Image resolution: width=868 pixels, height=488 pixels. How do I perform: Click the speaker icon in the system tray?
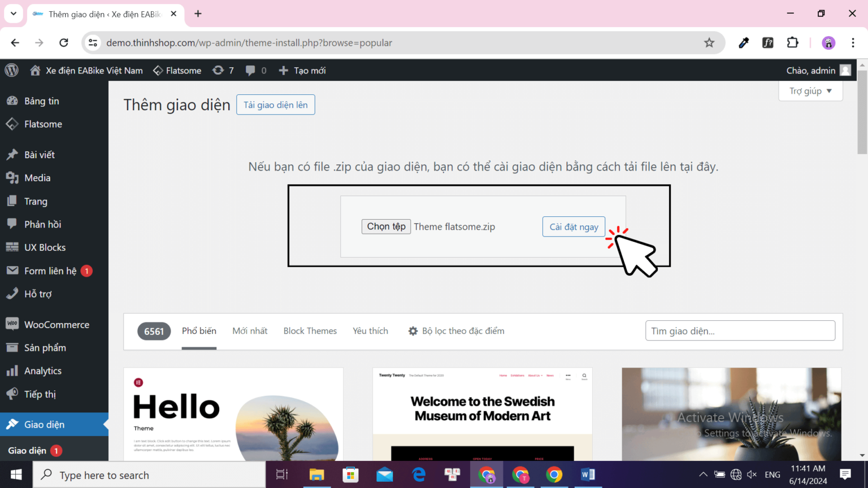point(752,474)
